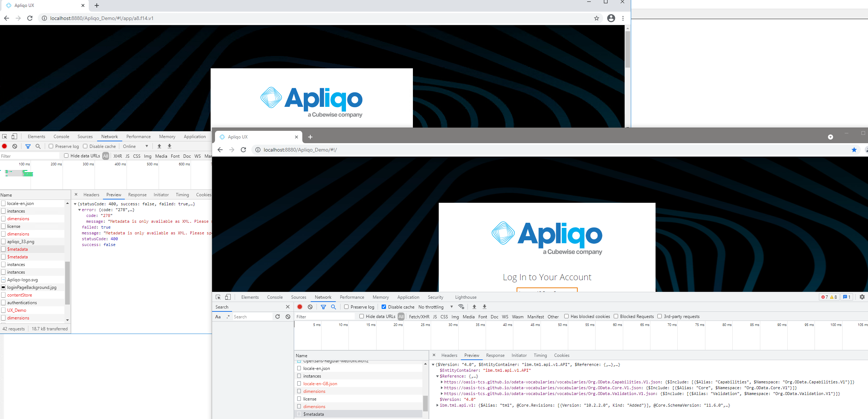Check 3rd-party requests filter
The height and width of the screenshot is (419, 868).
click(x=660, y=316)
